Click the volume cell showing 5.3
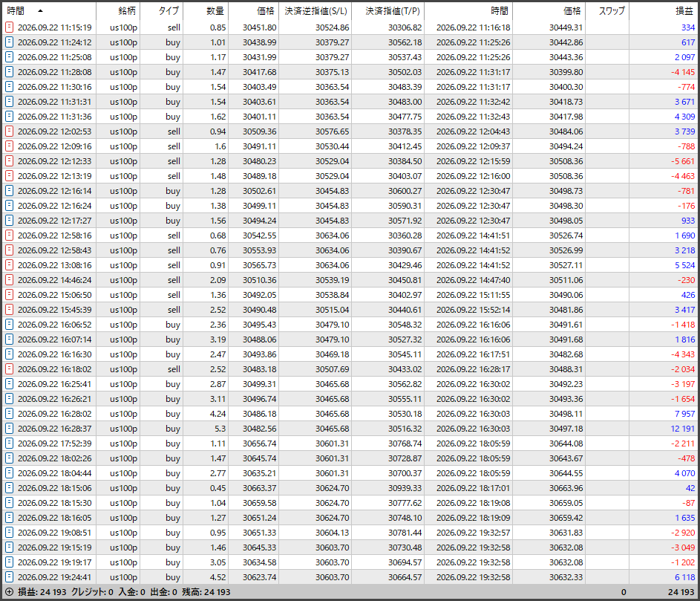Image resolution: width=700 pixels, height=601 pixels. point(220,429)
